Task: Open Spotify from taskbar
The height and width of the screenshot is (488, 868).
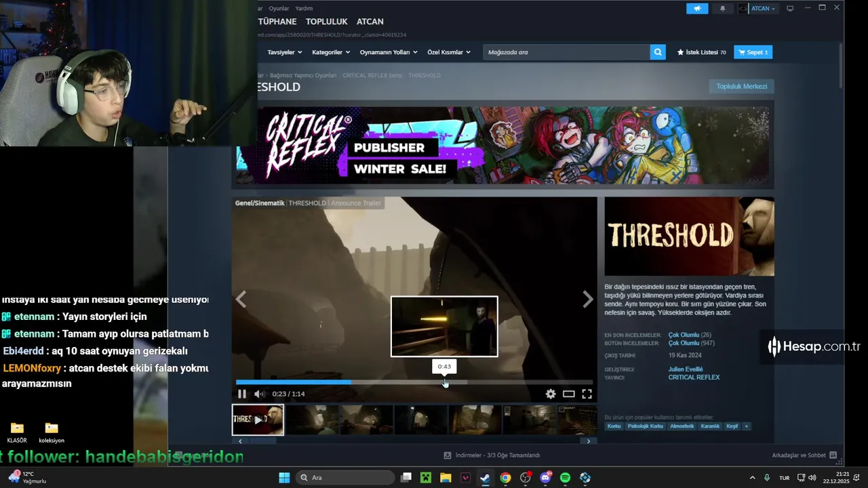Action: point(565,478)
